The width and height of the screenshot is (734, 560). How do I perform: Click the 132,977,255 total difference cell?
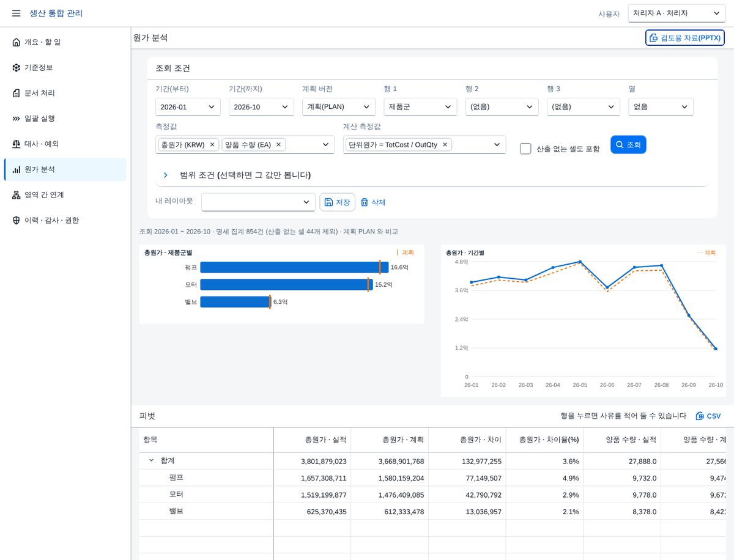point(467,461)
